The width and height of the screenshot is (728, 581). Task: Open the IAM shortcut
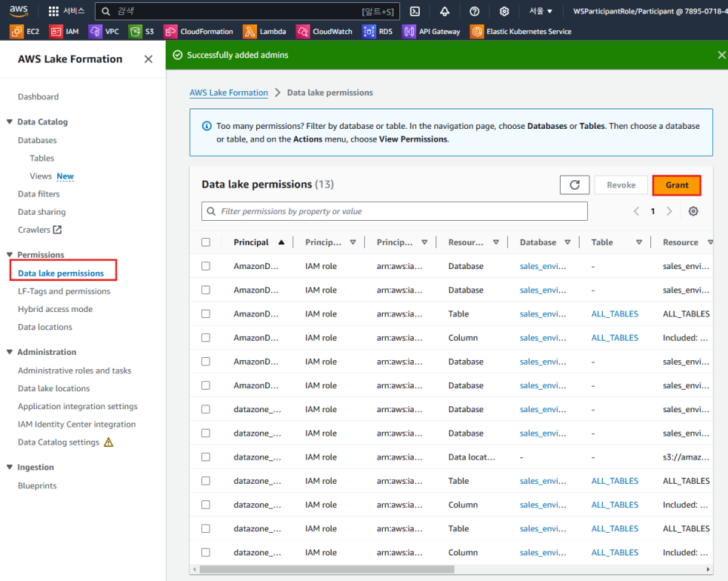64,32
